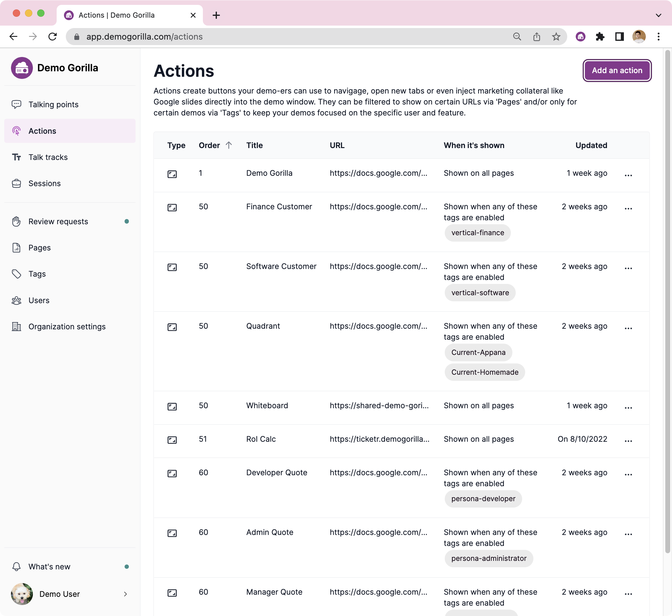Expand the Demo User account chevron
This screenshot has height=616, width=672.
tap(125, 594)
